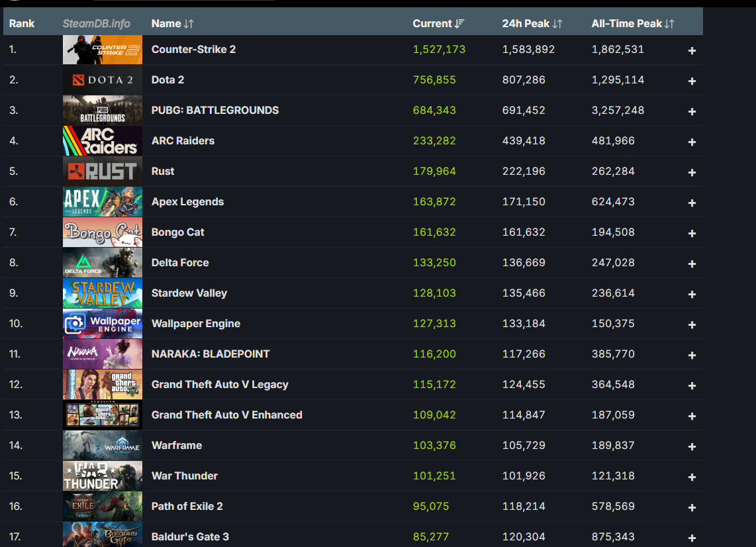This screenshot has height=547, width=756.
Task: Open Rust game thumbnail
Action: pyautogui.click(x=102, y=172)
